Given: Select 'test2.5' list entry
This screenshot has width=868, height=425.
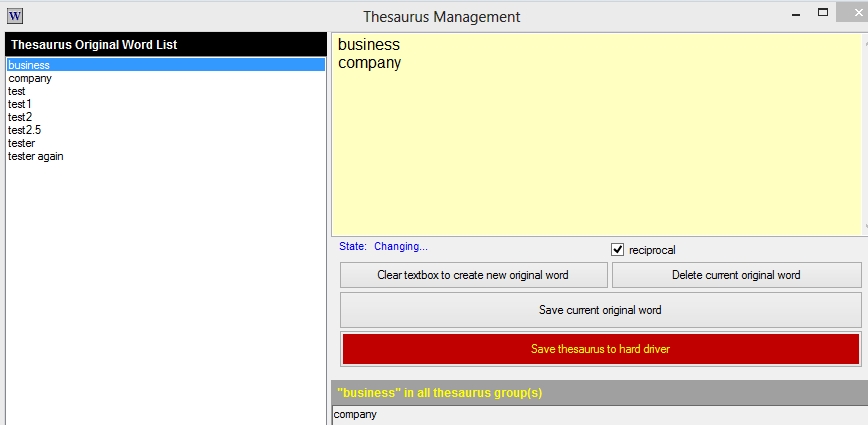Looking at the screenshot, I should click(x=24, y=130).
